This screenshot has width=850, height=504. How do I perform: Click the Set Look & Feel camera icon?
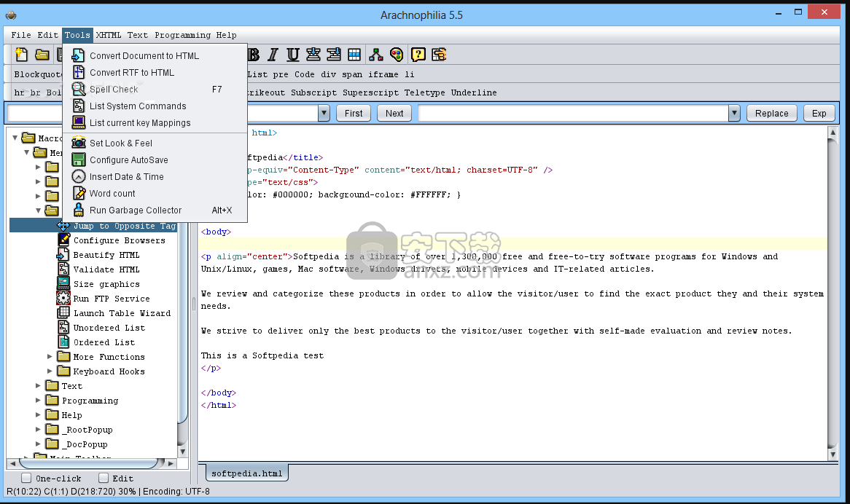[x=79, y=143]
